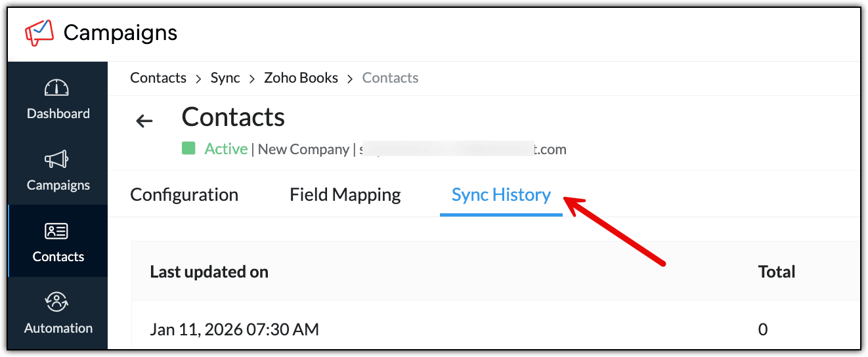Select the Campaigns megaphone icon in sidebar
The width and height of the screenshot is (868, 357).
point(58,160)
